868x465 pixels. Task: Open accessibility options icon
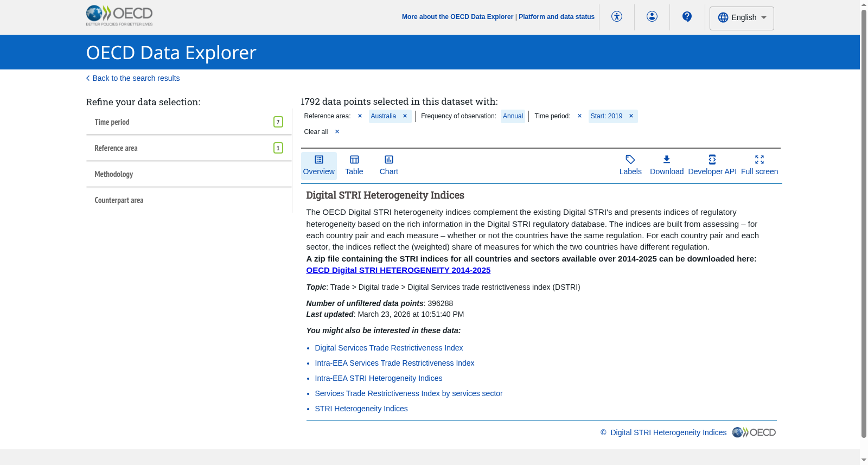tap(617, 16)
